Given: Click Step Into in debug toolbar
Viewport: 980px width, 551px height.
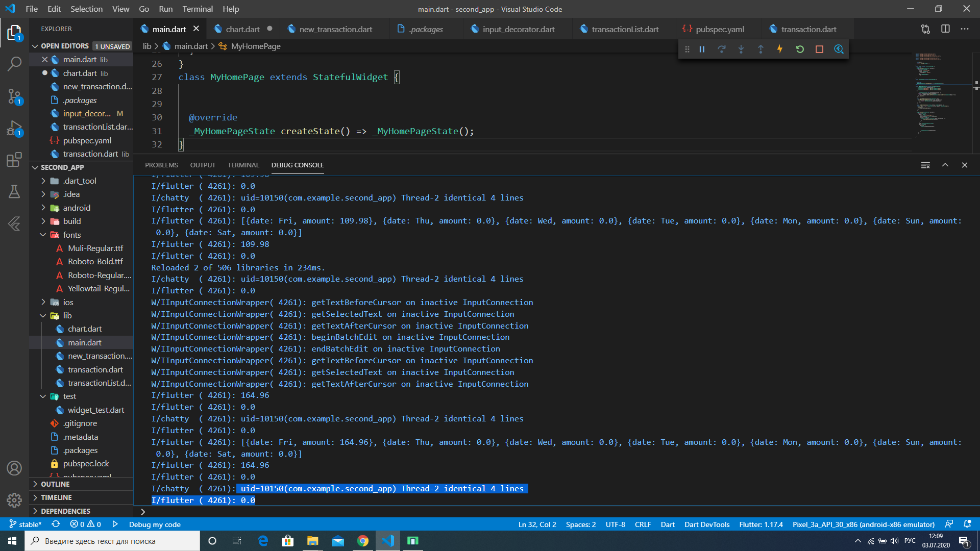Looking at the screenshot, I should 741,49.
